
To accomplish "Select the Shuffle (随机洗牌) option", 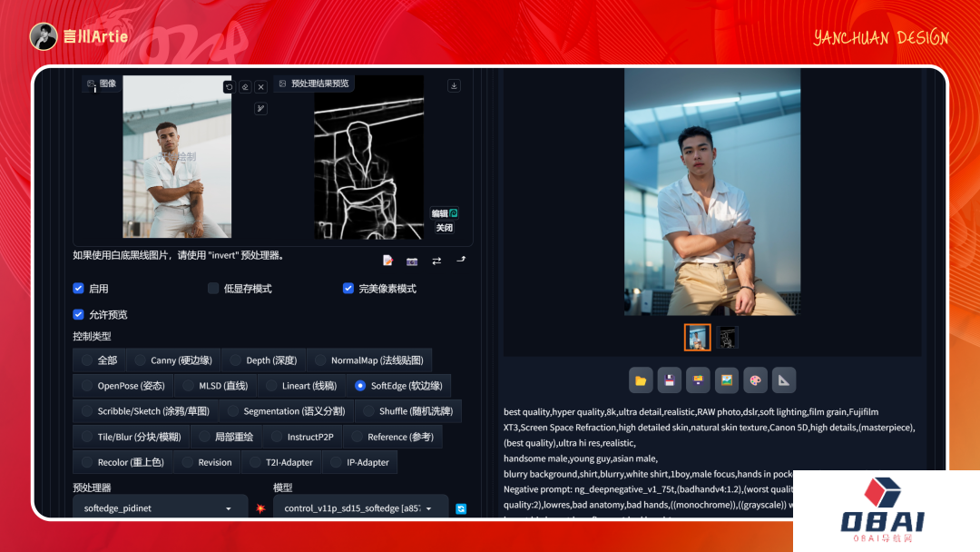I will click(408, 411).
